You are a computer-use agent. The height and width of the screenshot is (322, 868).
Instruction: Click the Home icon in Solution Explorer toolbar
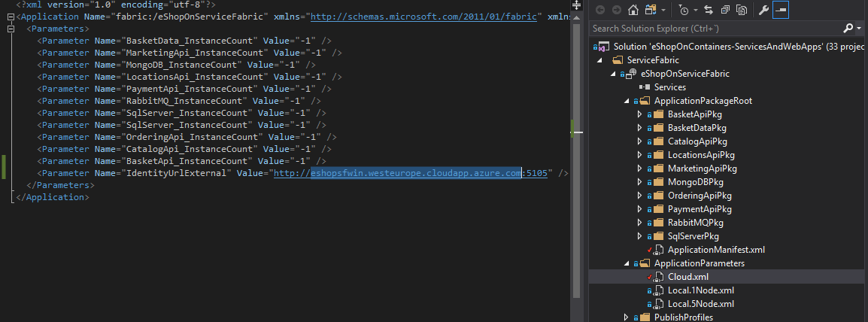click(x=633, y=10)
